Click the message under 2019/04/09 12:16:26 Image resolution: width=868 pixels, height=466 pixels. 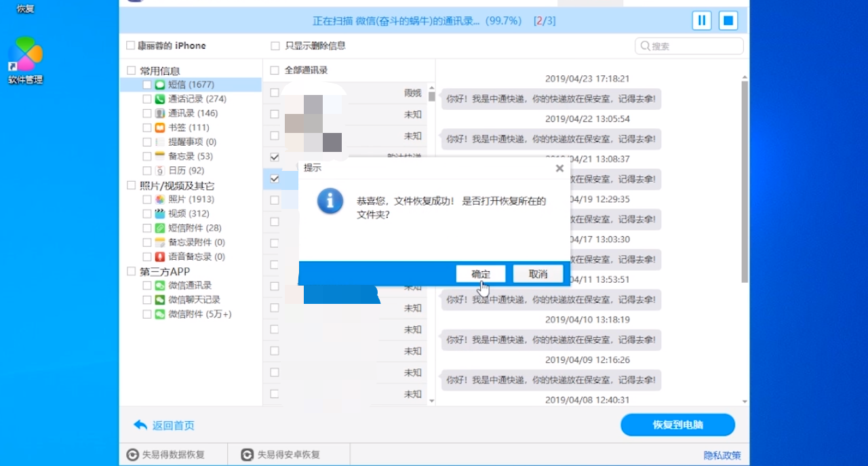point(551,381)
